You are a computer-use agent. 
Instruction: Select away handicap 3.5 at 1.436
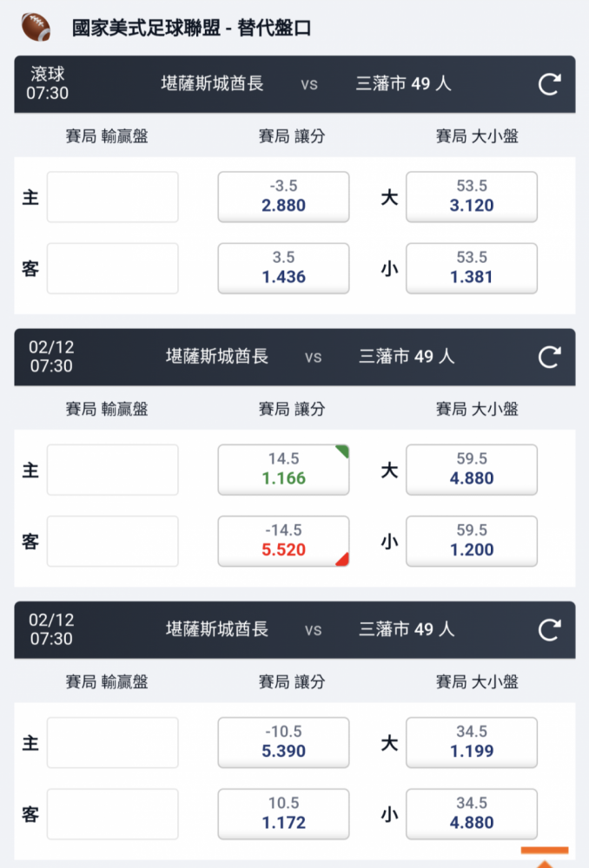click(283, 268)
